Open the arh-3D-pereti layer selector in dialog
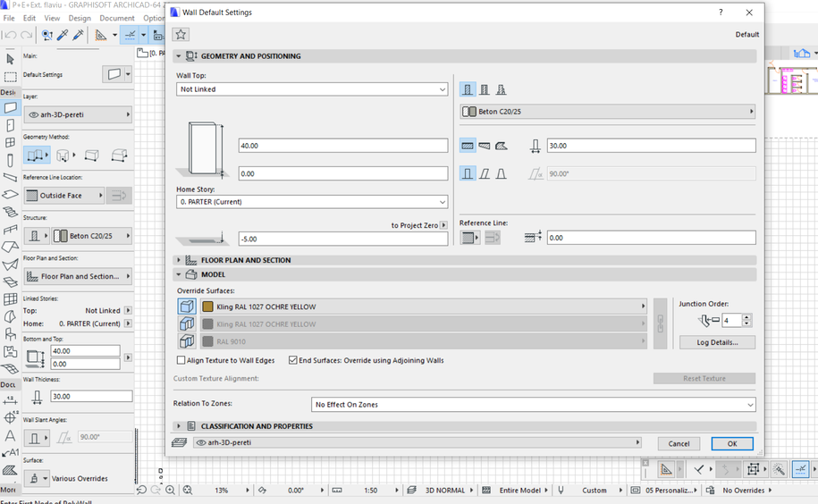 (x=417, y=442)
